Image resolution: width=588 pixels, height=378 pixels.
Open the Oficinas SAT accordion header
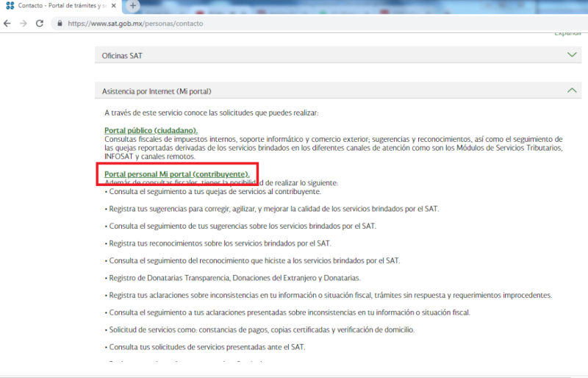pos(338,55)
